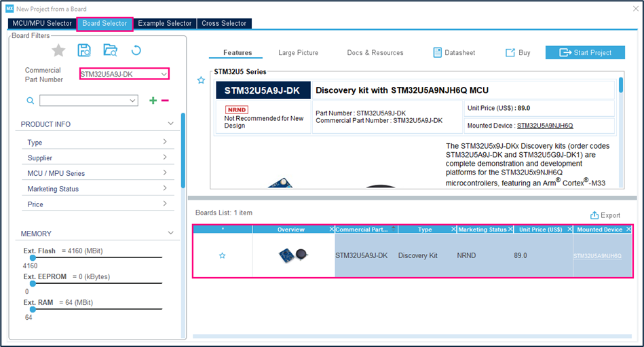
Task: Expand the Price filter
Action: click(x=165, y=204)
